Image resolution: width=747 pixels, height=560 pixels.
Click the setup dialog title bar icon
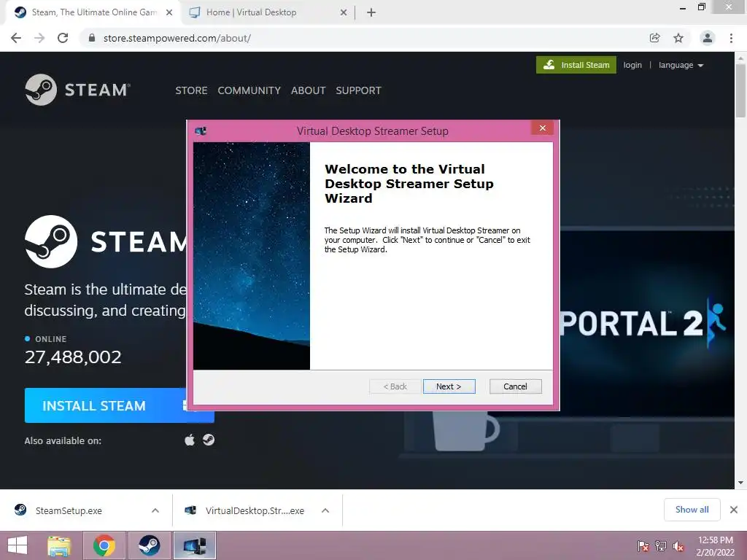pyautogui.click(x=201, y=131)
